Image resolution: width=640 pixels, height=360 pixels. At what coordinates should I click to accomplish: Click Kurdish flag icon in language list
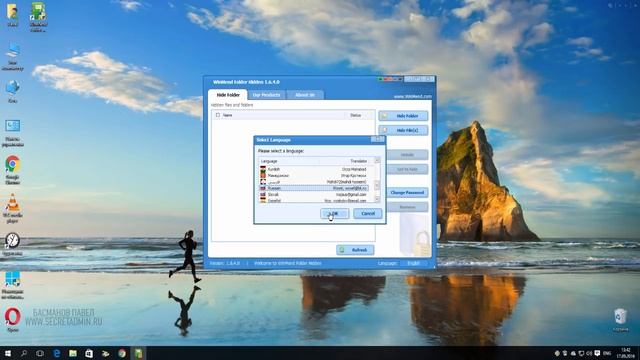click(263, 169)
